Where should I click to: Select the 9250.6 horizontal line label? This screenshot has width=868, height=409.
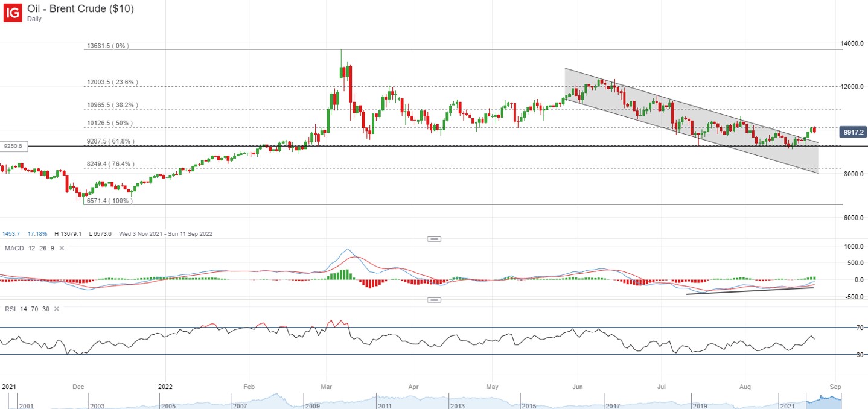pos(13,146)
